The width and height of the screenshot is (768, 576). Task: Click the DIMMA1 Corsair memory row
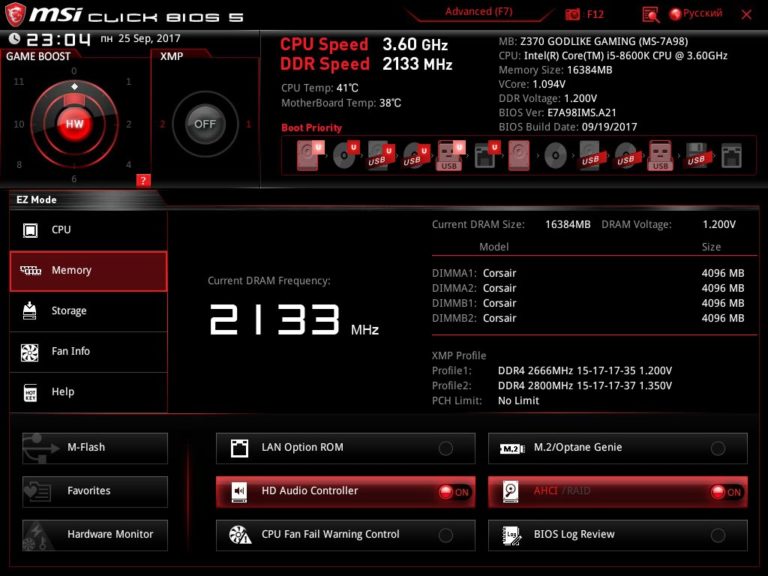pyautogui.click(x=588, y=273)
